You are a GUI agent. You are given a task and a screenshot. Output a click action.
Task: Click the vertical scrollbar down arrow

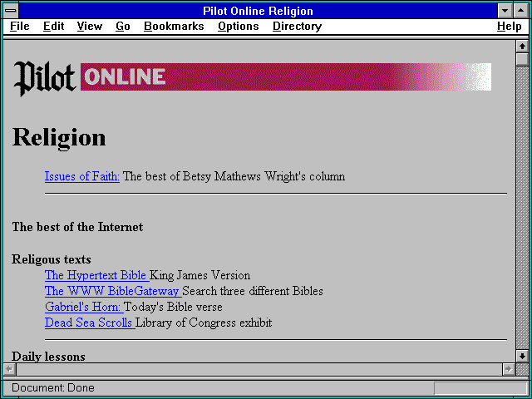pyautogui.click(x=522, y=356)
